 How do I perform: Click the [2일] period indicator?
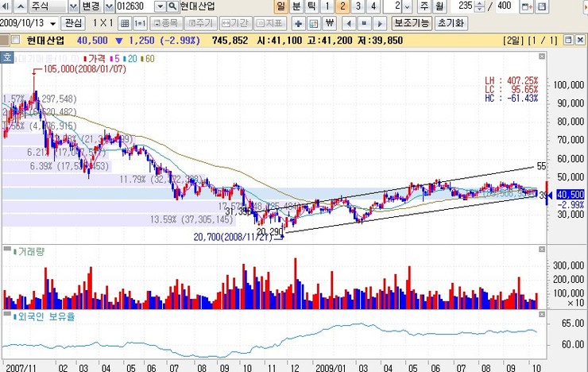point(513,40)
